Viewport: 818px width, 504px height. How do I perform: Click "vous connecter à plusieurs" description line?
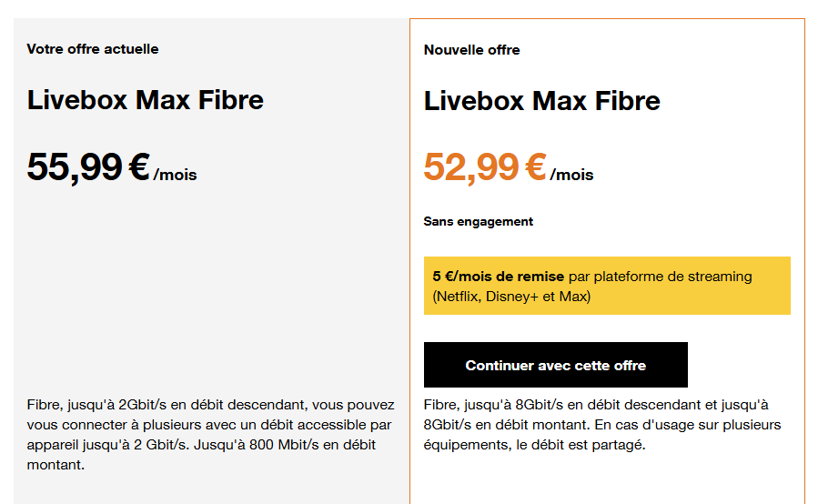209,425
